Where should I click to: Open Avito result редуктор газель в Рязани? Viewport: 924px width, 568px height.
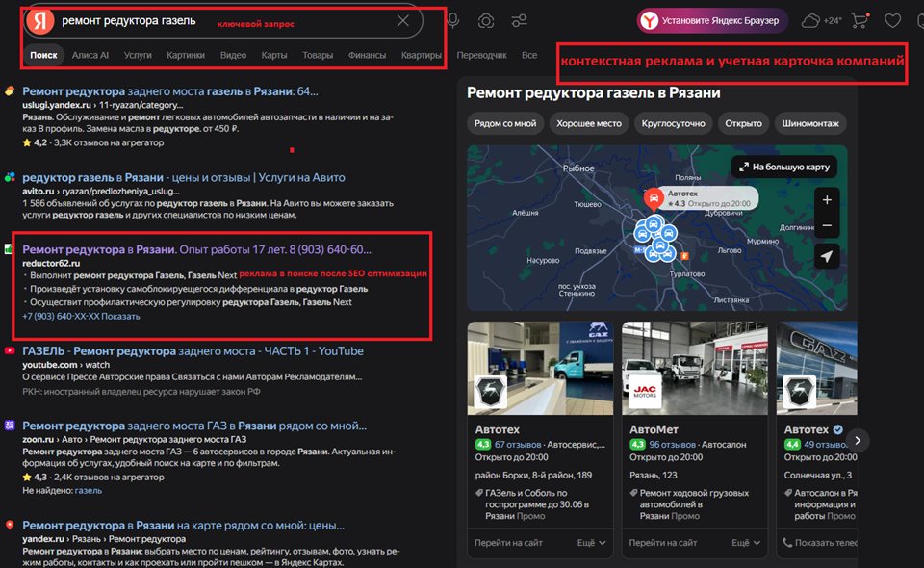(x=184, y=177)
